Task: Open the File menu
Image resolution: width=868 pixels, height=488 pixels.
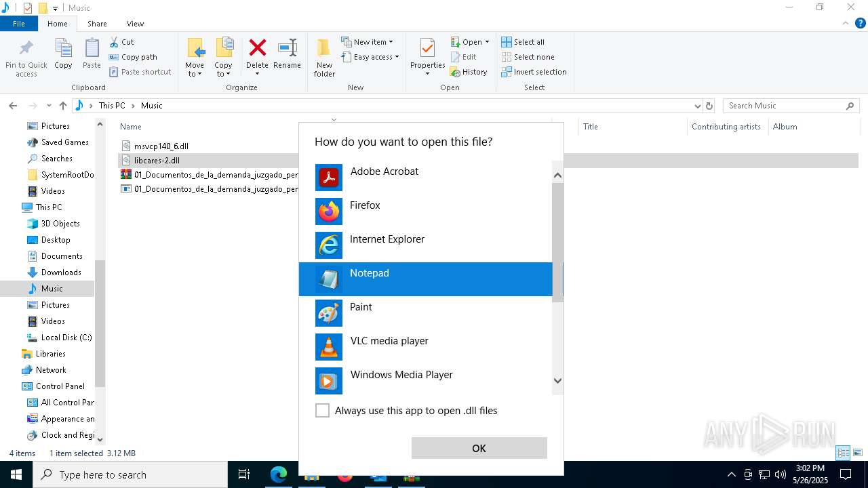Action: pos(19,24)
